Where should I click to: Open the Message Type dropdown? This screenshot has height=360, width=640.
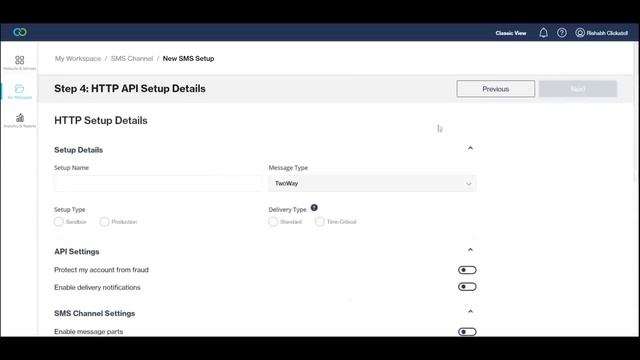(372, 183)
